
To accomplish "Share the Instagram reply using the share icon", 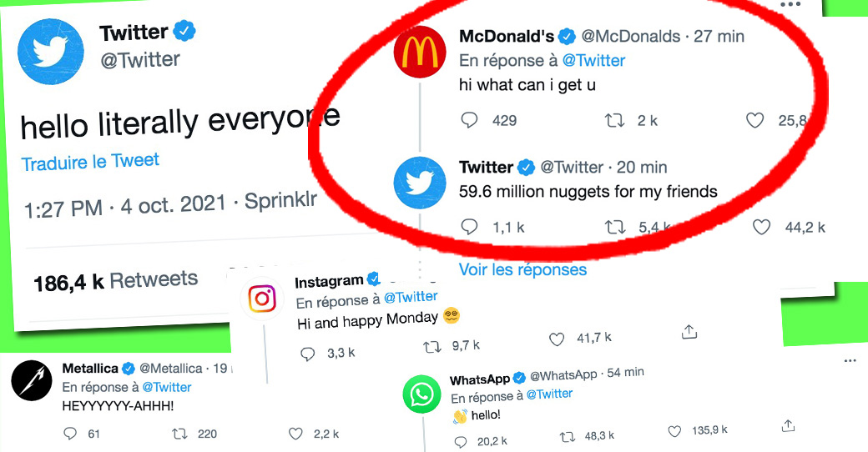I will pos(689,331).
